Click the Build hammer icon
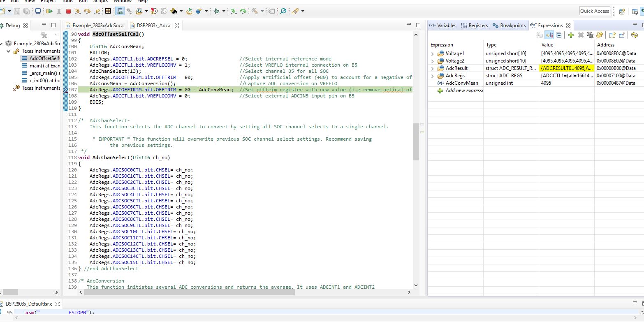 pos(254,11)
